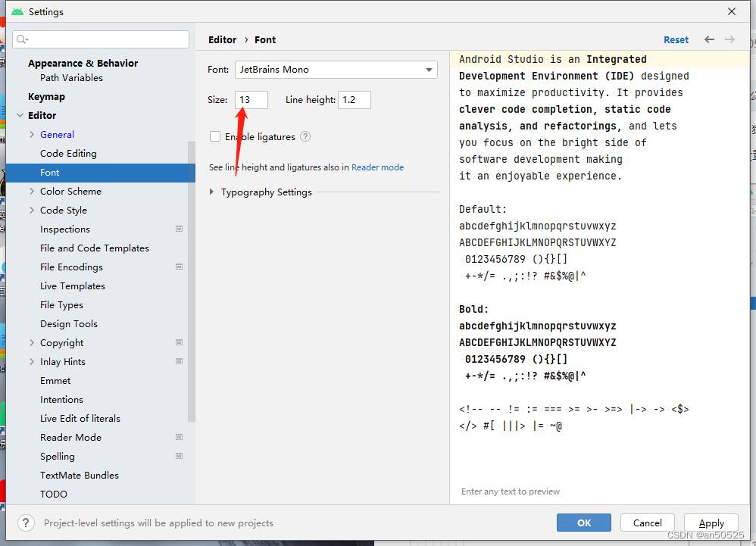Click the Reset link
Viewport: 756px width, 546px height.
click(x=676, y=40)
